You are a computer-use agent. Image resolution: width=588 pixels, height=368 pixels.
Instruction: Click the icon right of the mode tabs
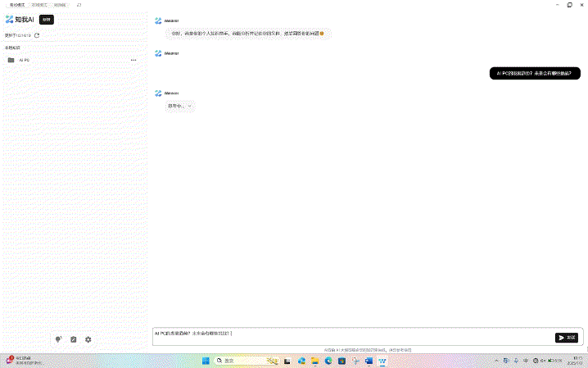point(79,4)
